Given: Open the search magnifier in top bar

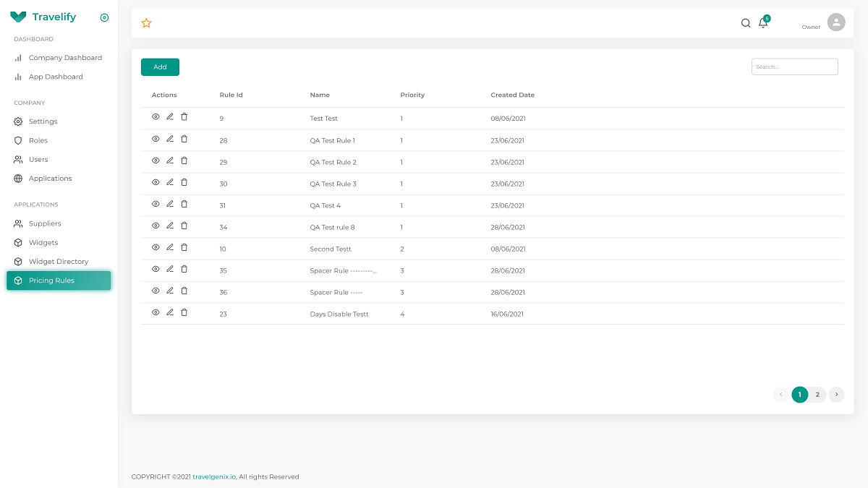Looking at the screenshot, I should [746, 23].
